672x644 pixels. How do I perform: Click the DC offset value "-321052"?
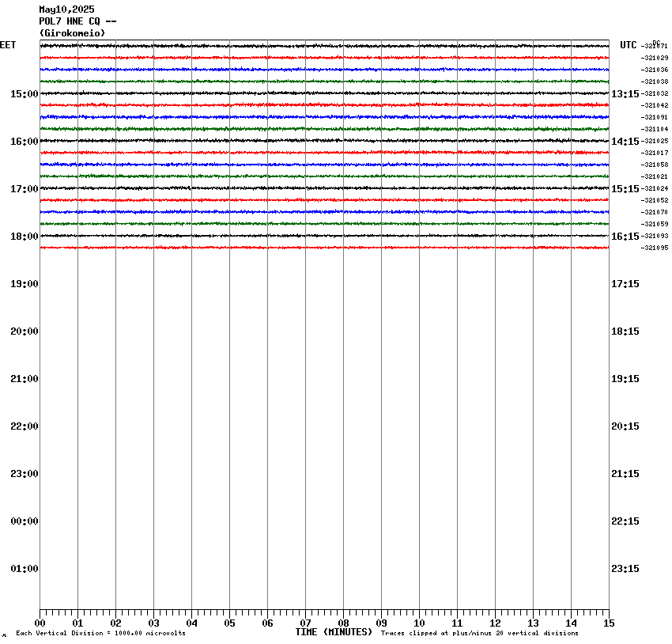655,200
